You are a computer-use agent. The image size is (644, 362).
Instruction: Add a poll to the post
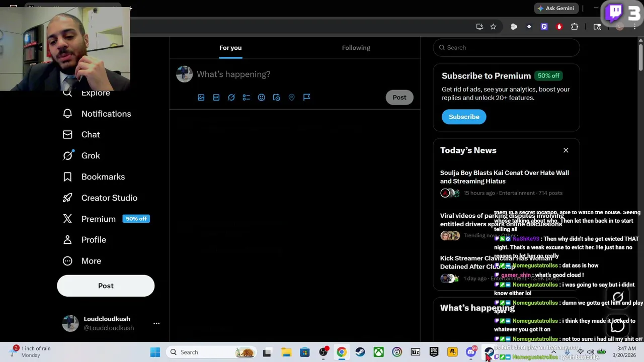tap(247, 98)
